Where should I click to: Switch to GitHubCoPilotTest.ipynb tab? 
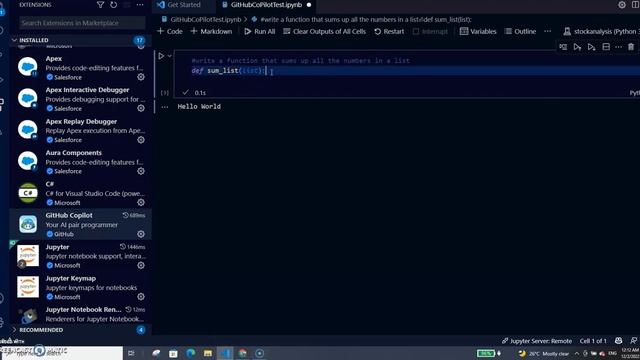click(266, 5)
